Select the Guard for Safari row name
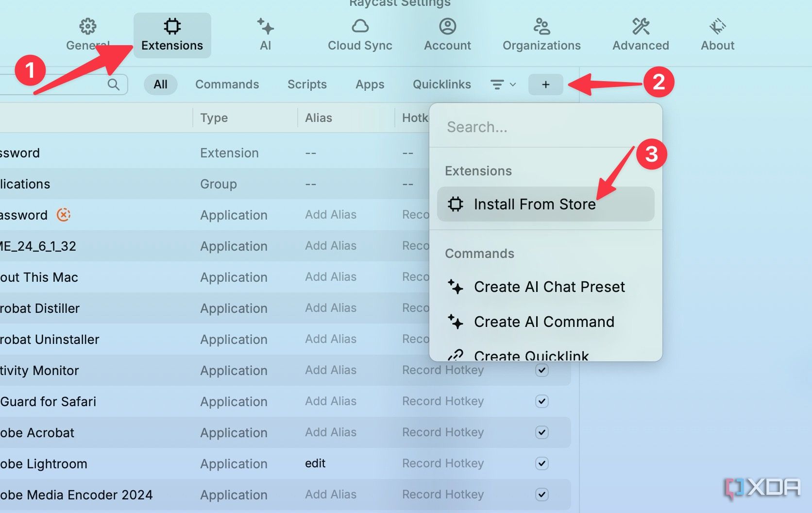This screenshot has height=513, width=812. (x=48, y=402)
